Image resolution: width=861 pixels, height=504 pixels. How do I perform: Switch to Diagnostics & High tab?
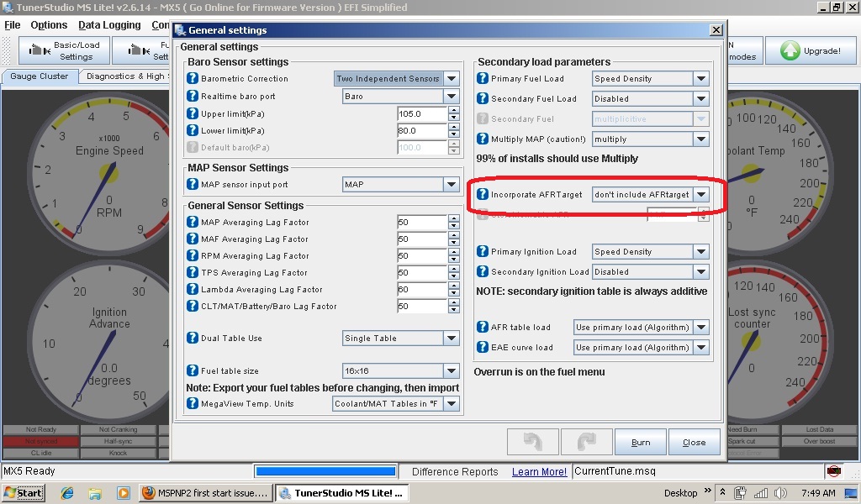click(x=126, y=76)
